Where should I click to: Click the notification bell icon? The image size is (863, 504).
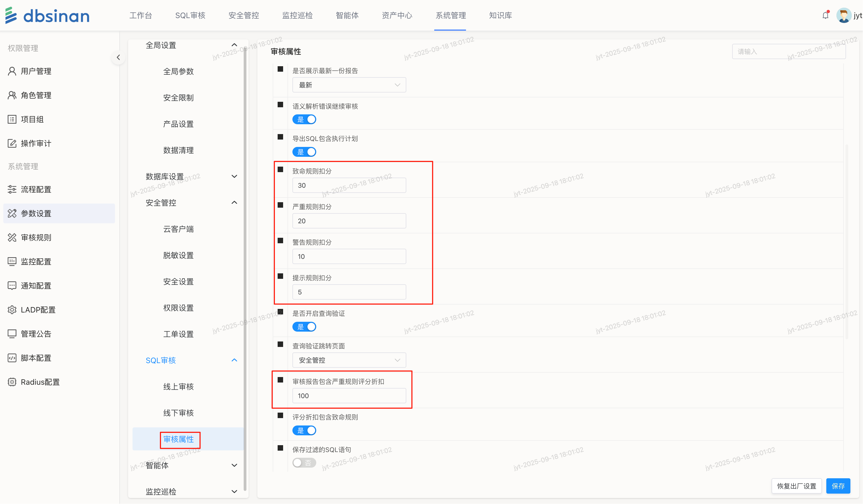point(825,15)
